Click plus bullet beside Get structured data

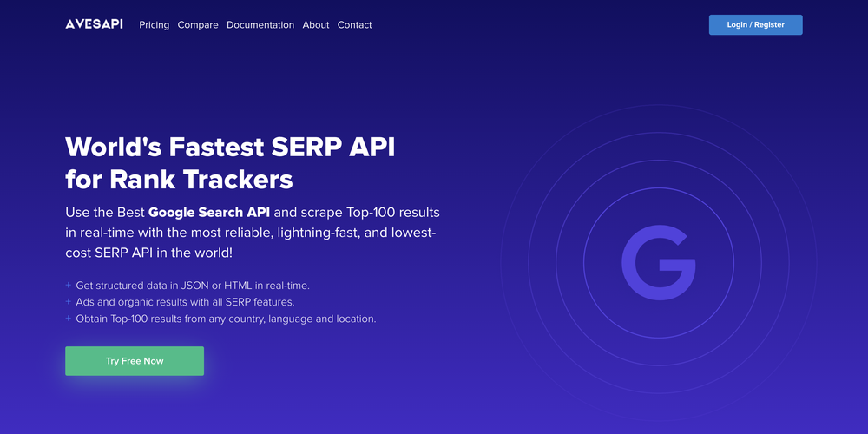[68, 285]
